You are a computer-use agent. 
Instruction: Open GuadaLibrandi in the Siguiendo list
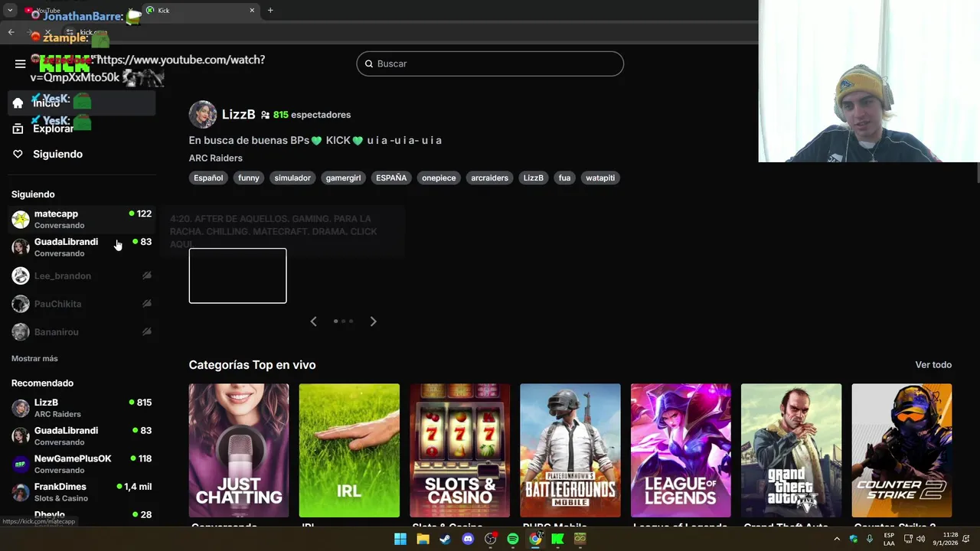point(81,247)
